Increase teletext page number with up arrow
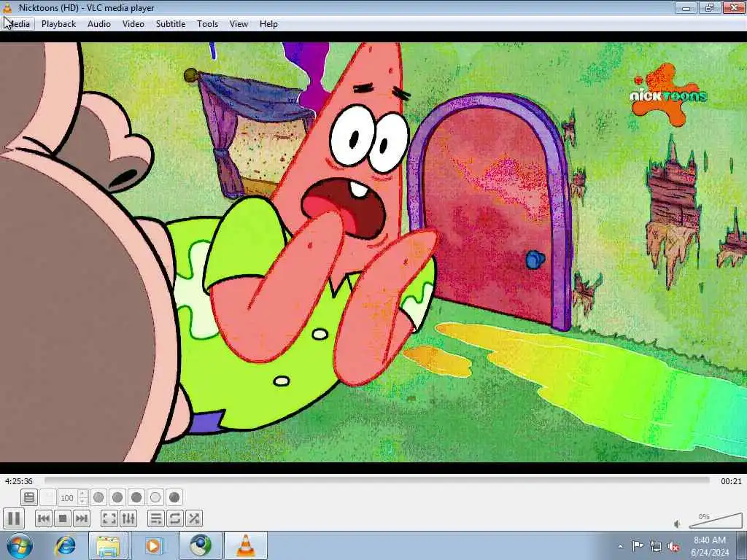This screenshot has width=747, height=560. click(x=82, y=494)
